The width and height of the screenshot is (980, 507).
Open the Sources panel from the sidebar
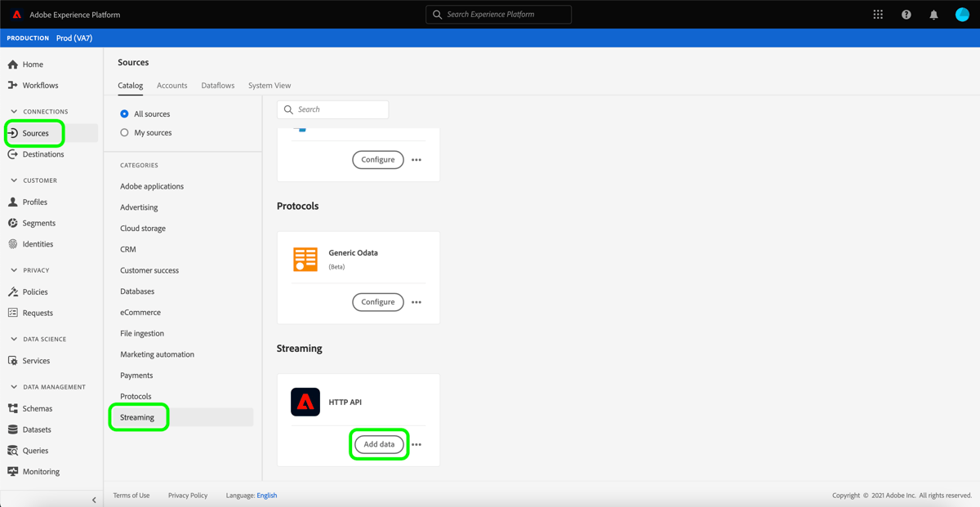(x=35, y=133)
